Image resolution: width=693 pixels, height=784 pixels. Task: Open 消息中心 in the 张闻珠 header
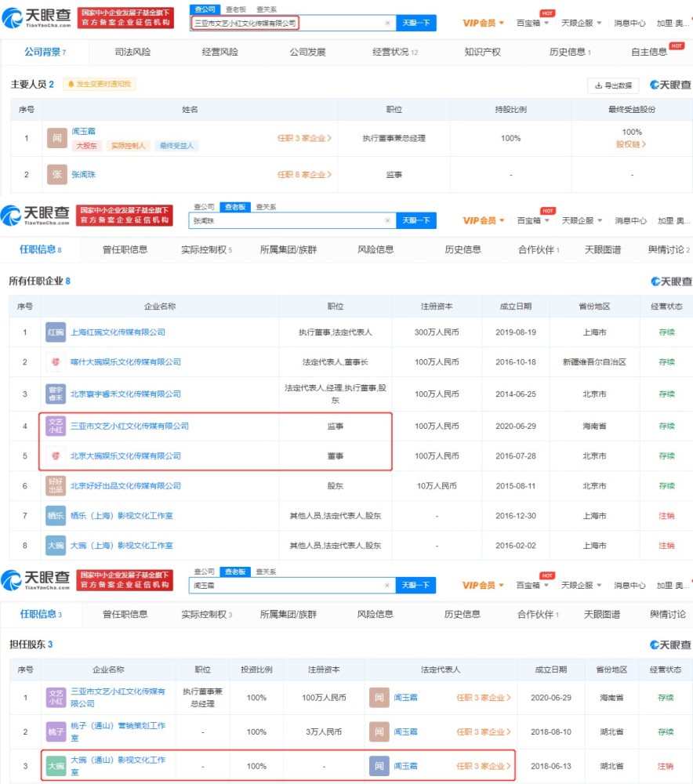[630, 220]
